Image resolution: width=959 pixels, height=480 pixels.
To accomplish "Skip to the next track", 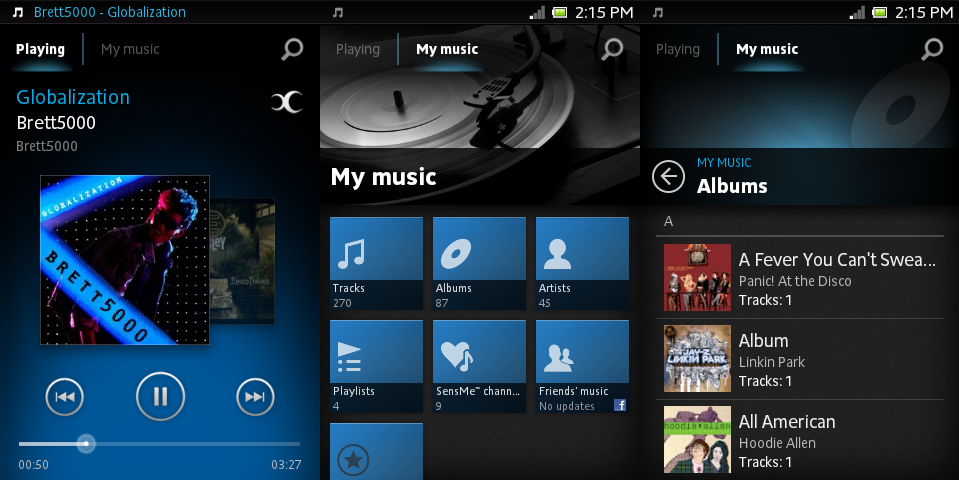I will click(x=255, y=397).
